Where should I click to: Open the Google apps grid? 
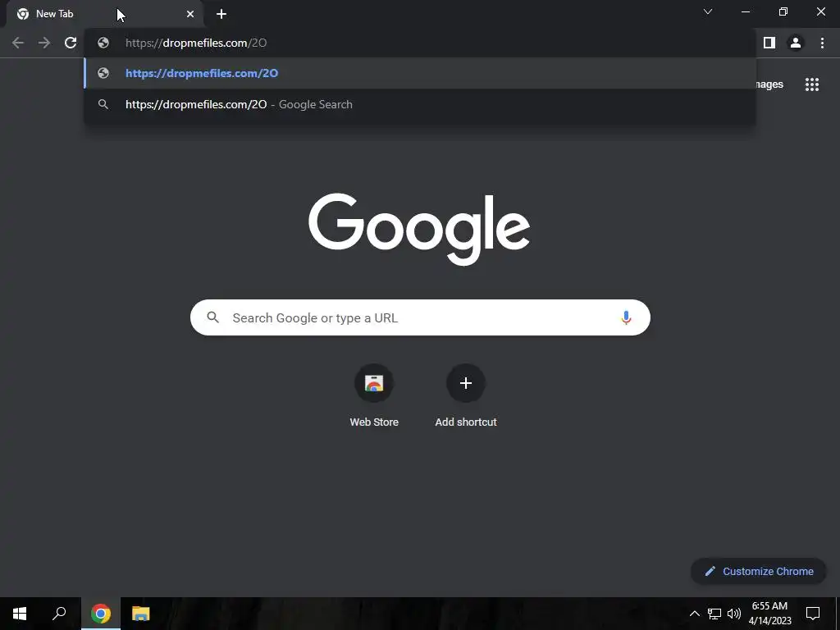coord(812,84)
